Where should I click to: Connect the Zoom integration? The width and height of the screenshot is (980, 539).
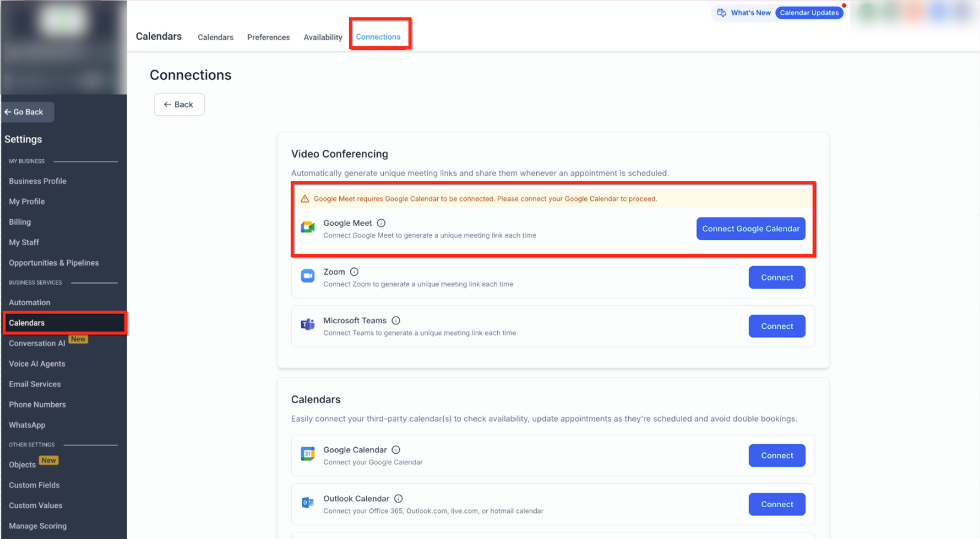pos(777,277)
